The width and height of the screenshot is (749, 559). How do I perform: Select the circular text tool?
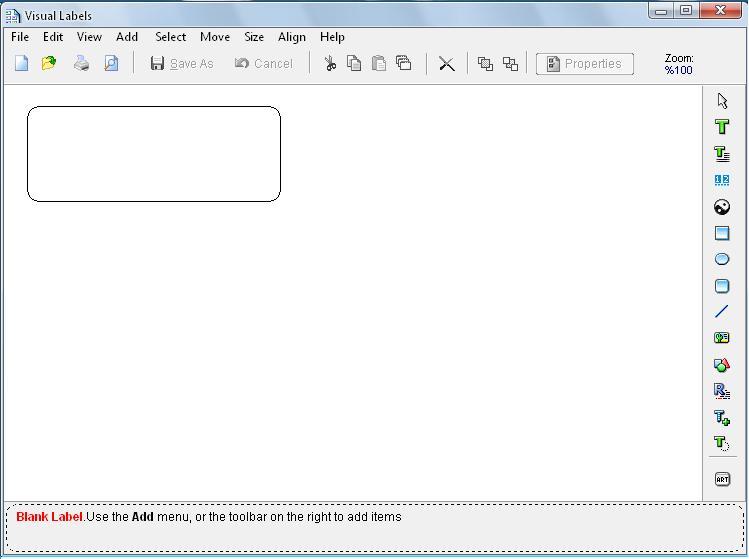click(722, 443)
